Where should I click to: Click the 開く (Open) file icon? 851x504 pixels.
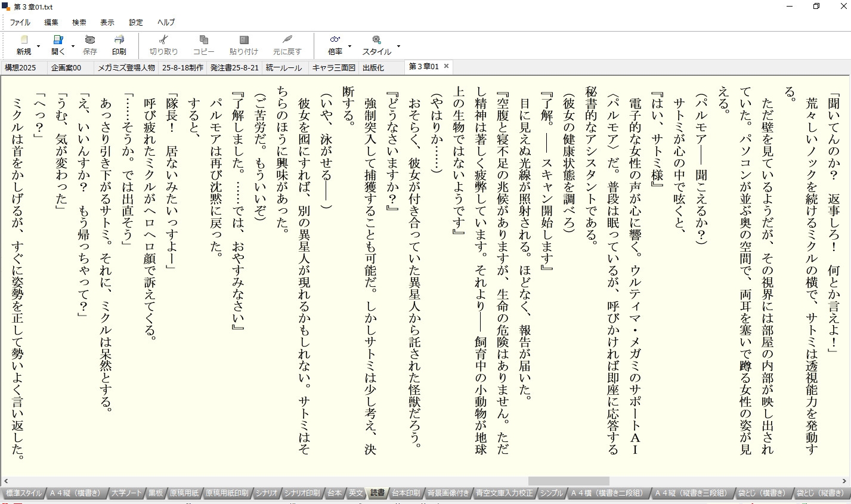[58, 40]
